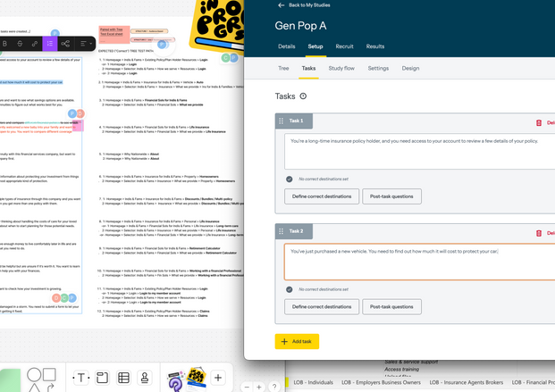
Task: Switch to the Results tab
Action: tap(375, 46)
